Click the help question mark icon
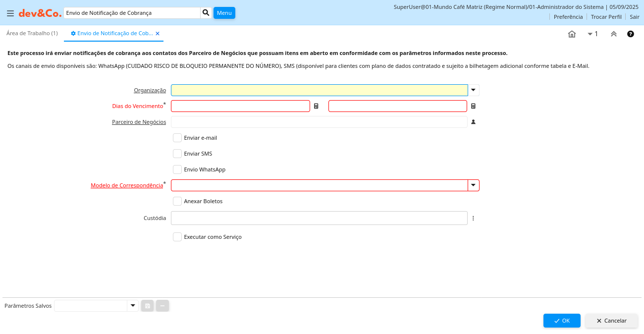 click(631, 34)
